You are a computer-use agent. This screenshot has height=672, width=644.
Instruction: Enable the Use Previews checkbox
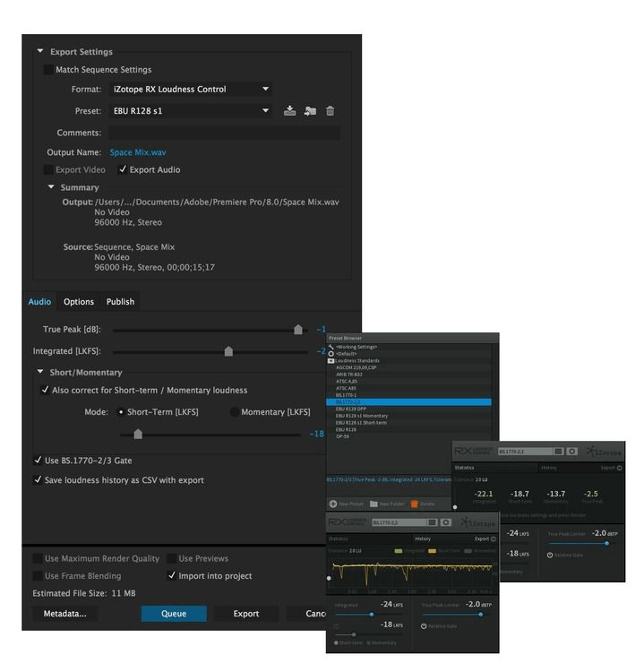[171, 558]
